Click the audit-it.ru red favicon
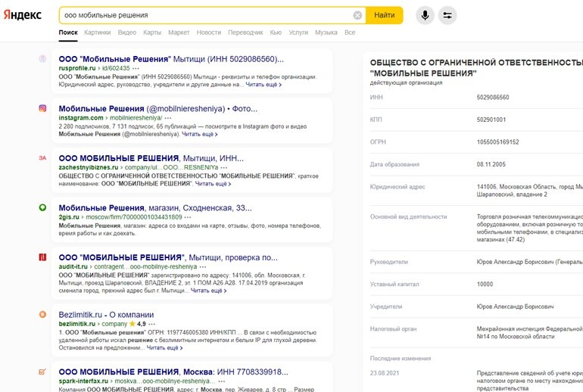Viewport: 583px width, 392px height. click(x=42, y=257)
